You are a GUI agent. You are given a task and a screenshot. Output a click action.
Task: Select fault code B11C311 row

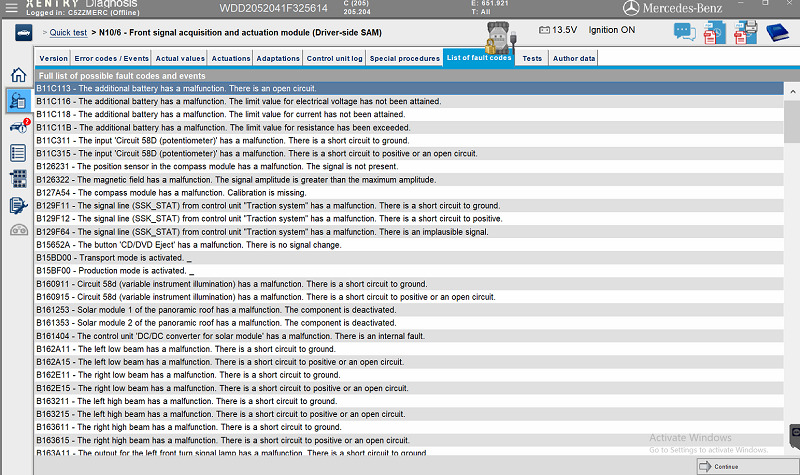click(409, 140)
